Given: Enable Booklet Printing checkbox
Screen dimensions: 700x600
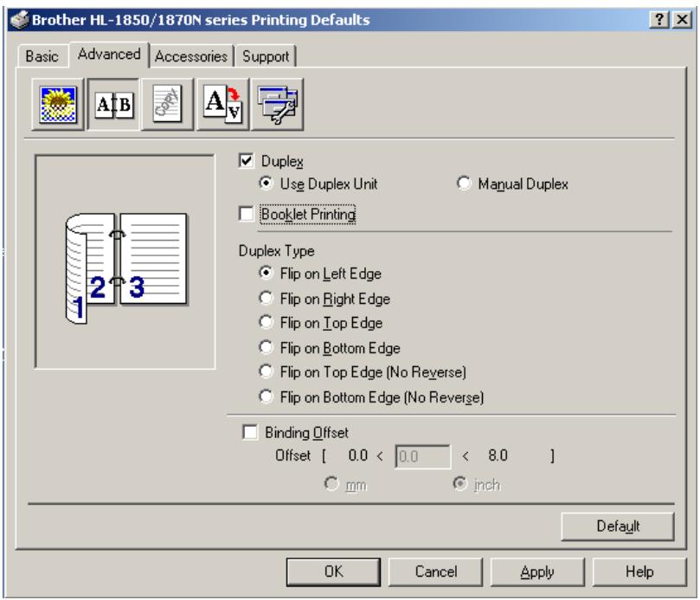Looking at the screenshot, I should pos(247,214).
